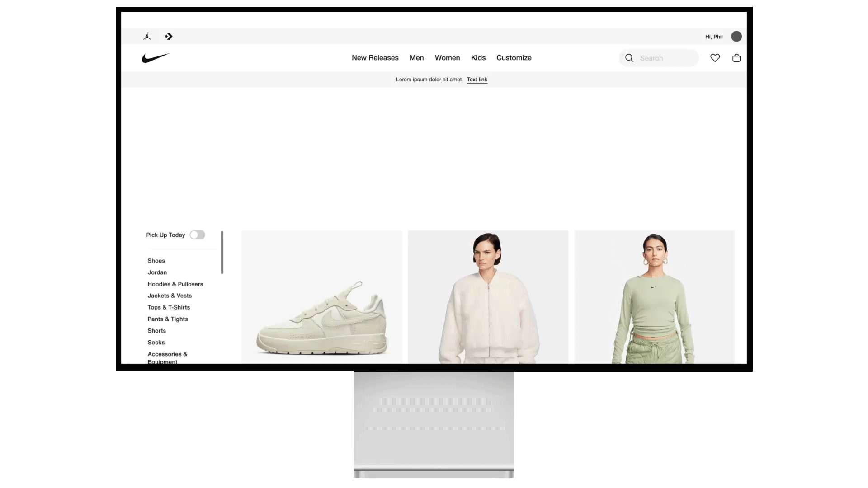The width and height of the screenshot is (868, 488).
Task: Click the Search input field
Action: (659, 58)
